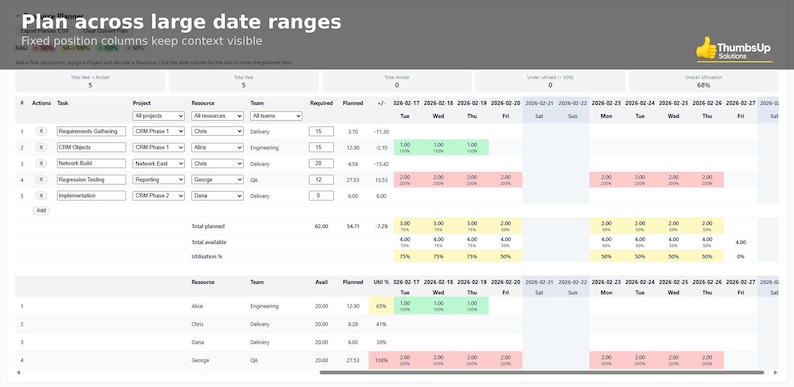Open the Reporting project dropdown

click(x=158, y=179)
